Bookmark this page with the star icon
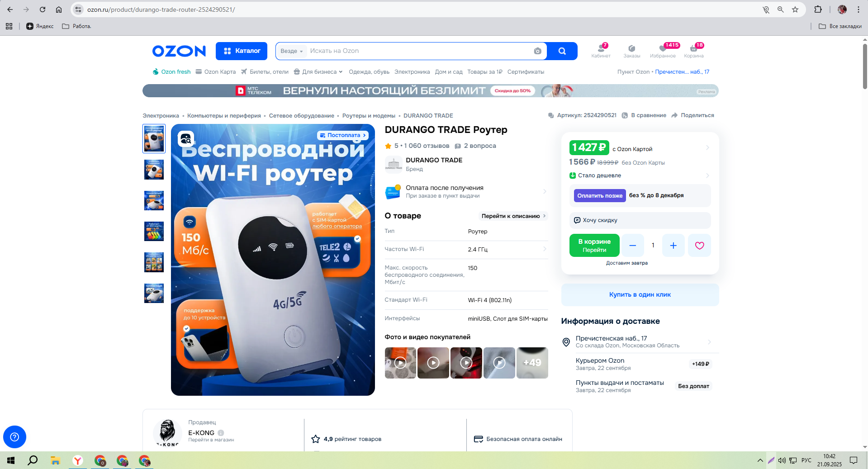The width and height of the screenshot is (868, 469). point(795,9)
